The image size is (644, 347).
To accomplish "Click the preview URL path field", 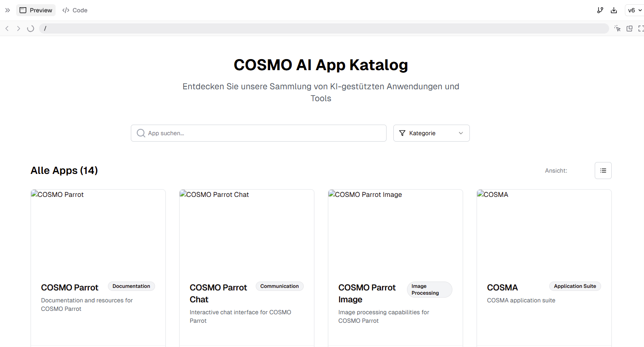I will tap(323, 28).
